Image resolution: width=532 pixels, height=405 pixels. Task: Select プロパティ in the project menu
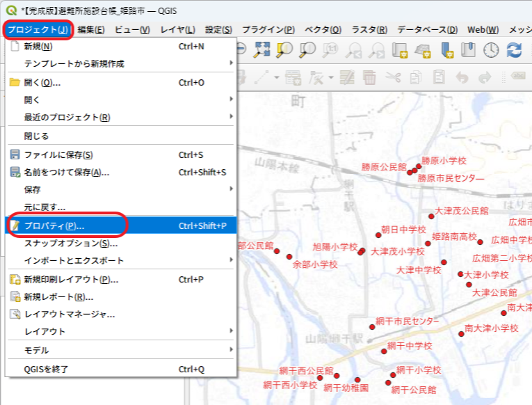tap(54, 225)
